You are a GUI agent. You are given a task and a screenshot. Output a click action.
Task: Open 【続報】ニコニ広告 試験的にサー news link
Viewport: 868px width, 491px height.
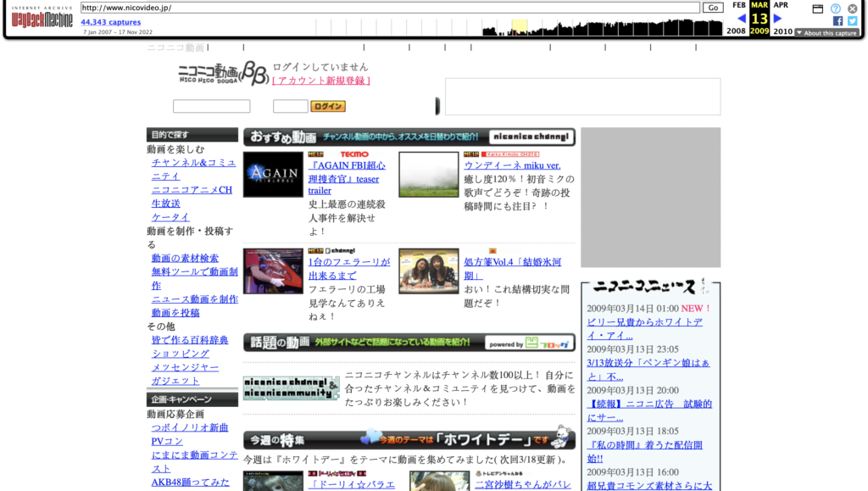649,410
